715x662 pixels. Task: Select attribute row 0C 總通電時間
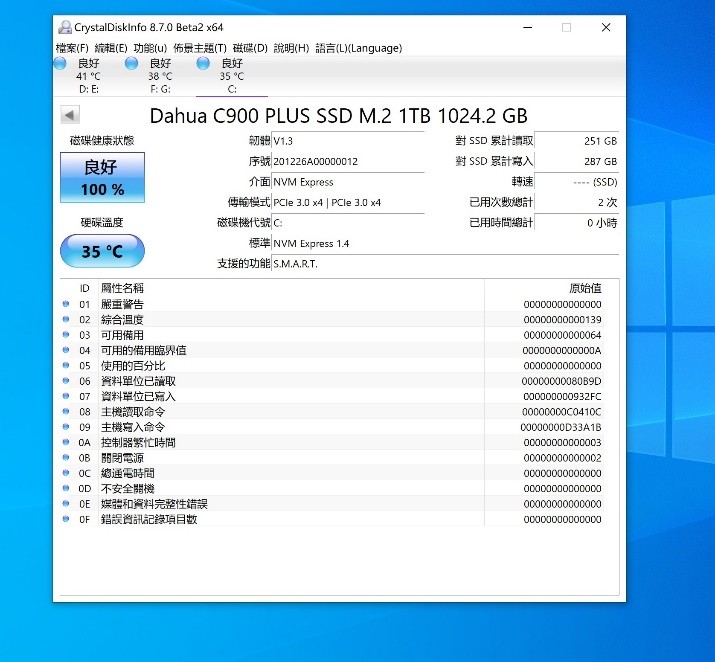pyautogui.click(x=333, y=473)
